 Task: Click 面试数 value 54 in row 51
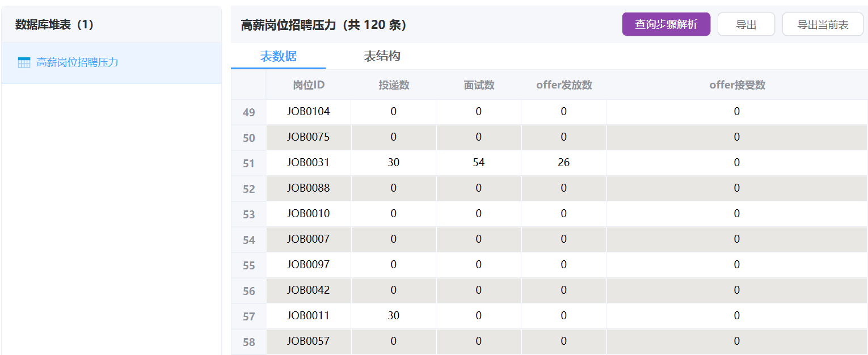pos(479,163)
